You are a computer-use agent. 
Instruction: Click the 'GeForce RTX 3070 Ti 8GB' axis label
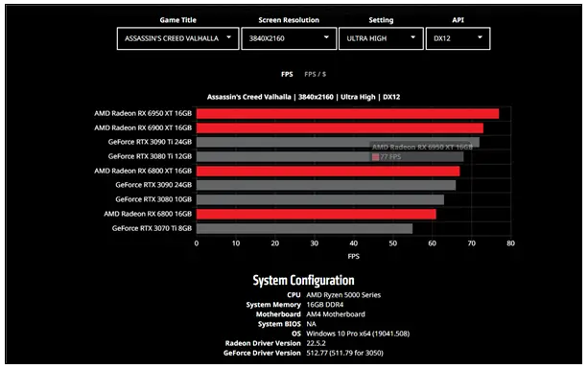click(152, 228)
